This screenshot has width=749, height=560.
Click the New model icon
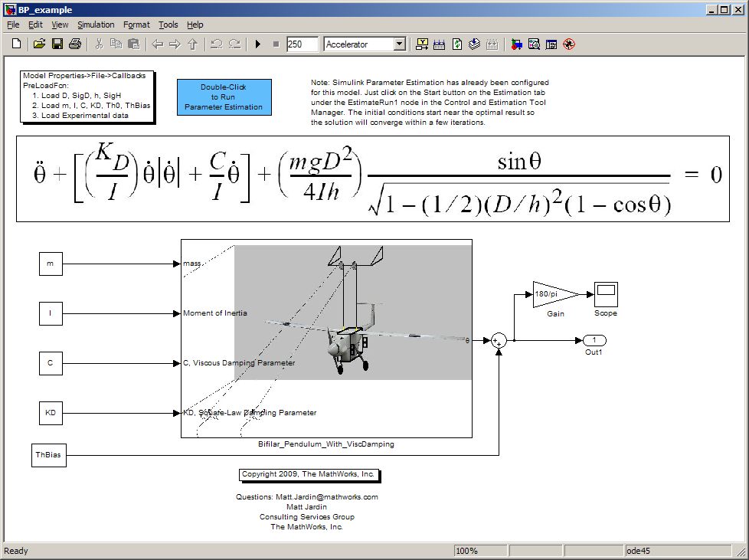17,44
